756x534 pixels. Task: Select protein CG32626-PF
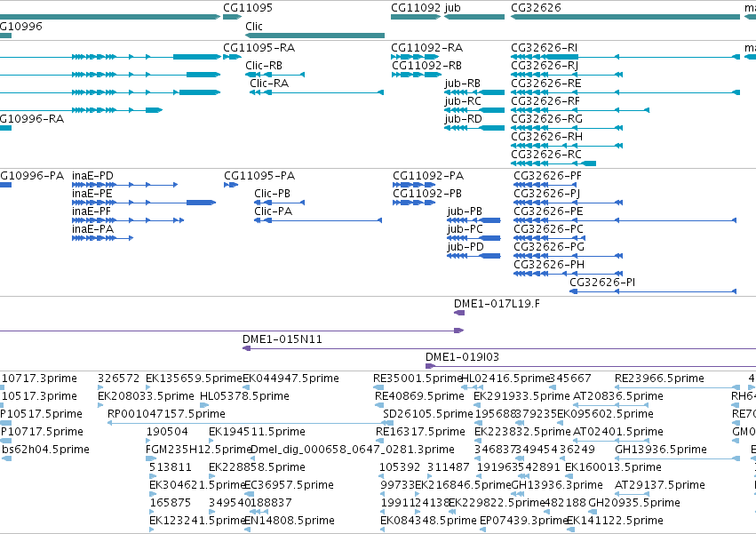tap(548, 176)
